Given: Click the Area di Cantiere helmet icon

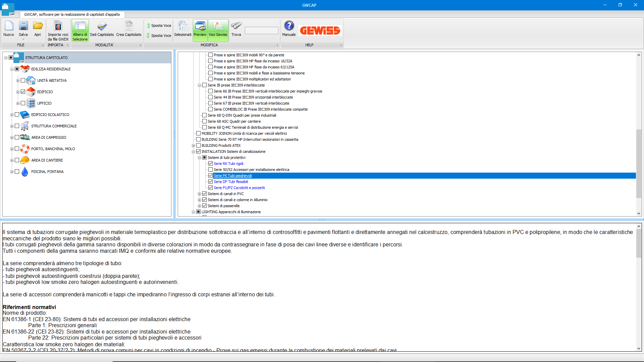Looking at the screenshot, I should (25, 160).
